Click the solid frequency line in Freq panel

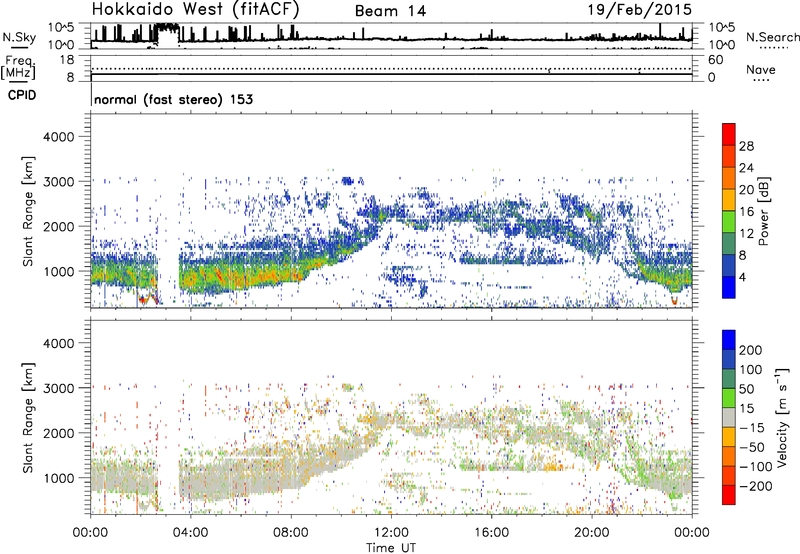(391, 74)
